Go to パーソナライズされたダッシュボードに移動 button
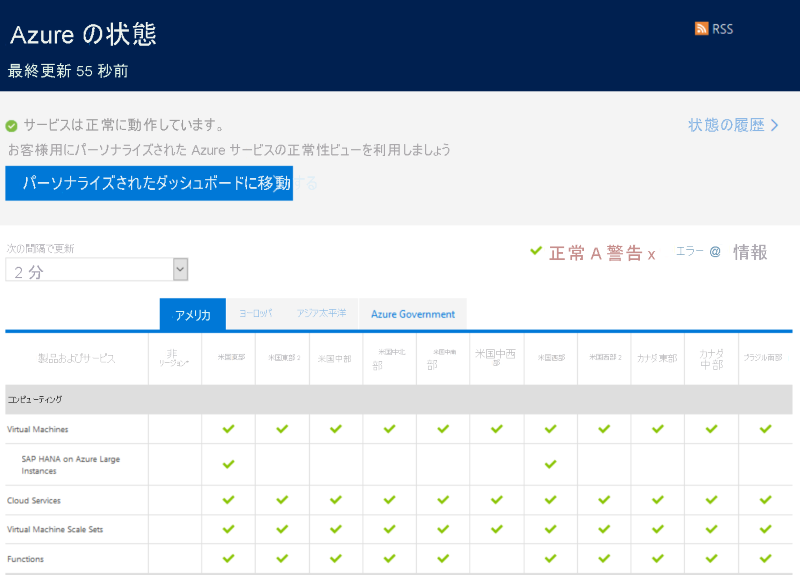The width and height of the screenshot is (800, 575). [149, 183]
